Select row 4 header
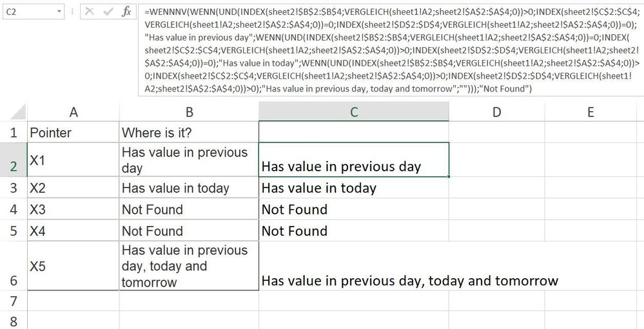The width and height of the screenshot is (644, 329). [x=13, y=209]
